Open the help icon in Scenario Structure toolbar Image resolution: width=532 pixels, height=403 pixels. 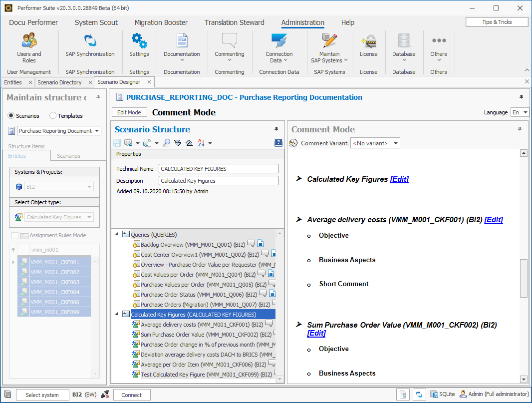click(x=278, y=142)
